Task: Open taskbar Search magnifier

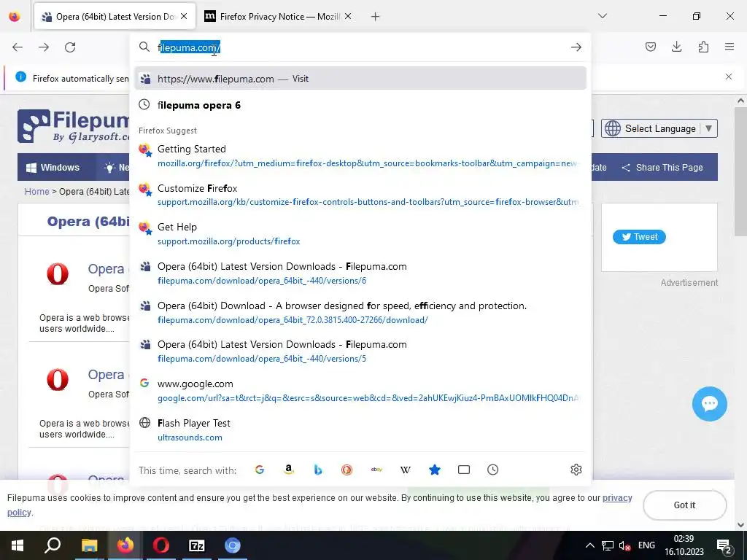Action: point(53,545)
